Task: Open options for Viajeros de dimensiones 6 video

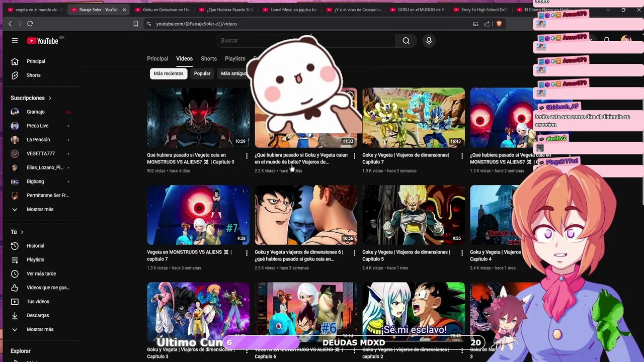Action: pos(354,253)
